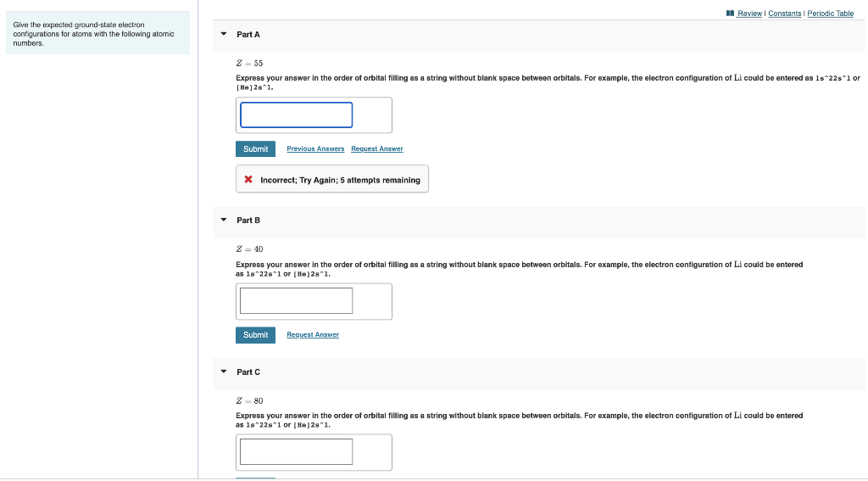This screenshot has height=481, width=868.
Task: Click the red X incorrect icon
Action: coord(248,180)
